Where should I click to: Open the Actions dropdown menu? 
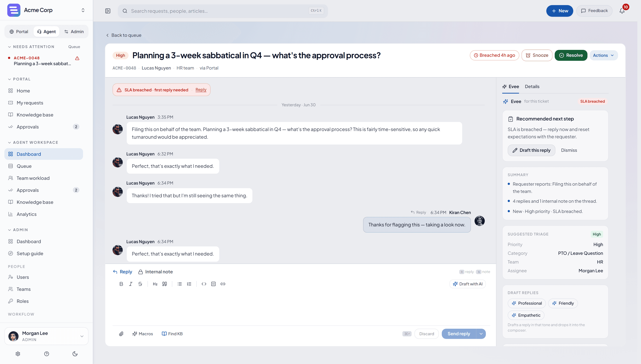(x=603, y=55)
